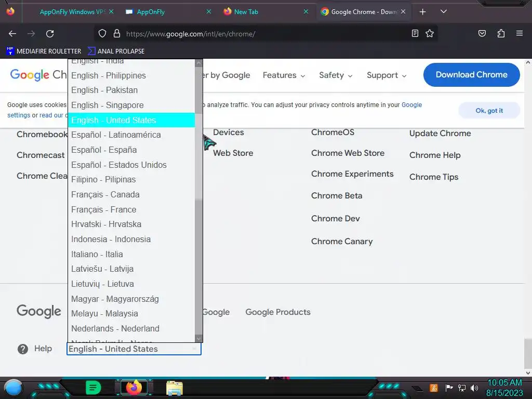Switch to the New Tab tab
The height and width of the screenshot is (399, 532).
[x=265, y=12]
